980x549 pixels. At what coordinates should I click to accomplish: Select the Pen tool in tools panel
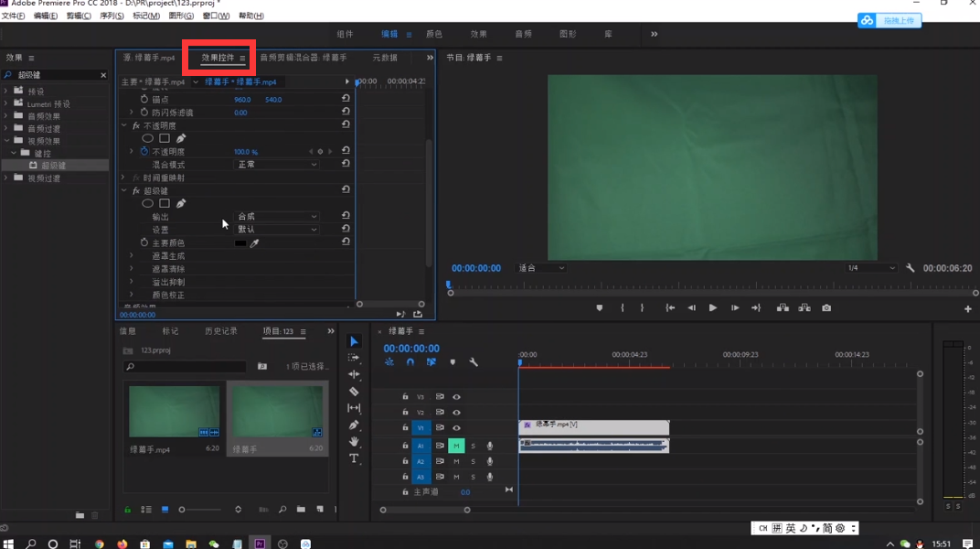[354, 425]
